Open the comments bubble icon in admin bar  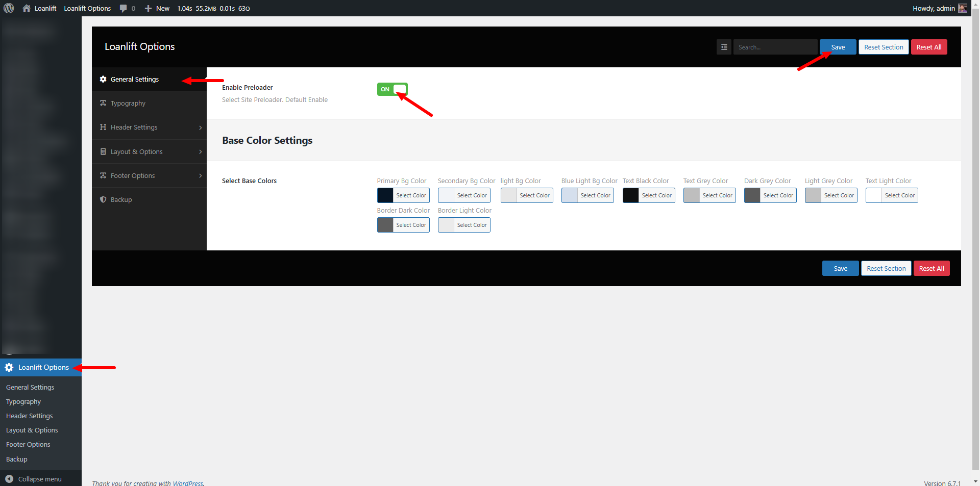pos(123,8)
